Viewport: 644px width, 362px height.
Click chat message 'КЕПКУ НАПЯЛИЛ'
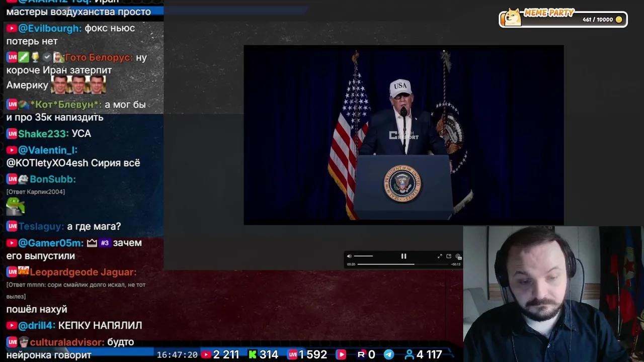tap(100, 326)
